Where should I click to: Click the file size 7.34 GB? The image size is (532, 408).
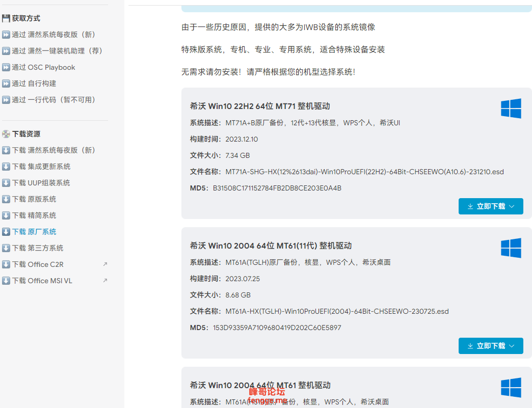(237, 155)
